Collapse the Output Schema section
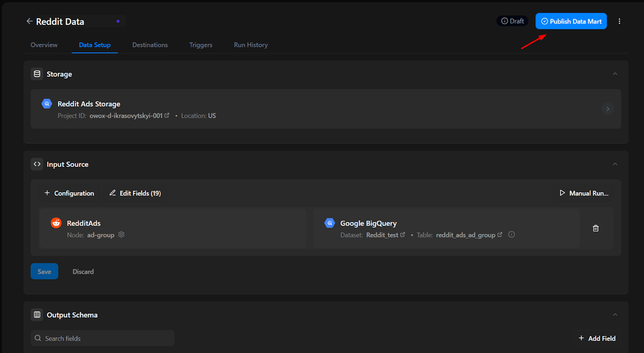 [x=615, y=315]
